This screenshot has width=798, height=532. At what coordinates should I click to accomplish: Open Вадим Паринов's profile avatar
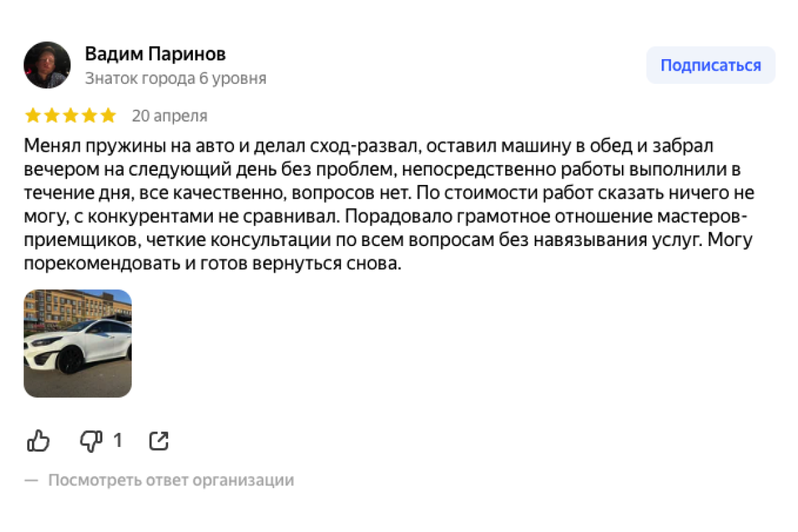coord(47,65)
